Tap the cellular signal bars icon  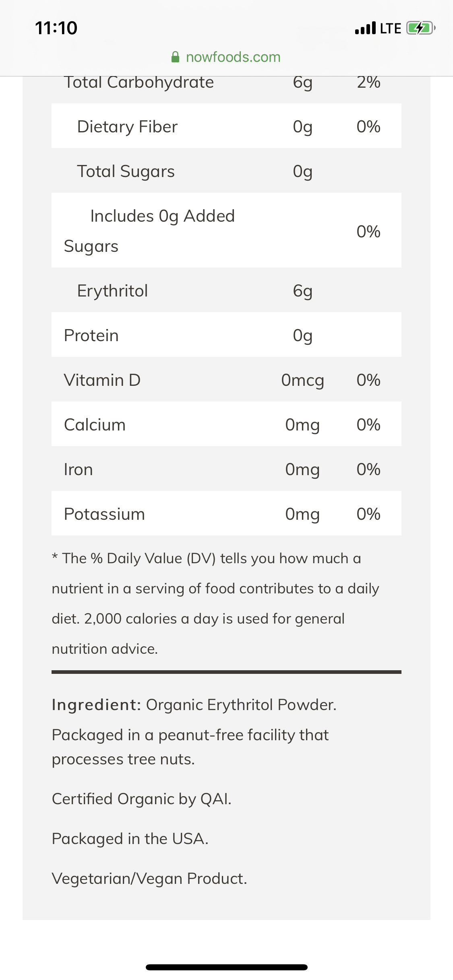tap(365, 28)
